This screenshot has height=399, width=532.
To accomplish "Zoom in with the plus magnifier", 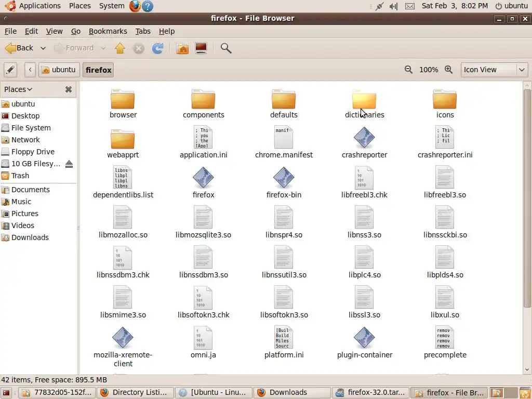I will tap(448, 70).
